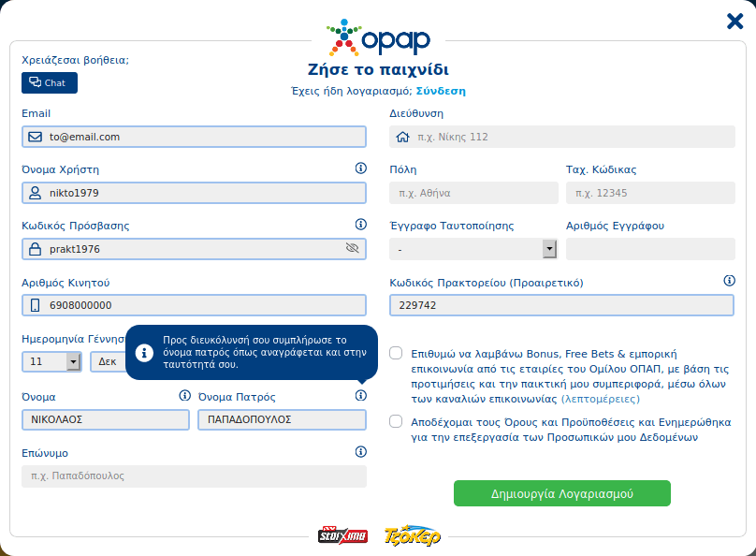Open the birth month dropdown showing Δεκ
This screenshot has width=756, height=556.
click(108, 361)
